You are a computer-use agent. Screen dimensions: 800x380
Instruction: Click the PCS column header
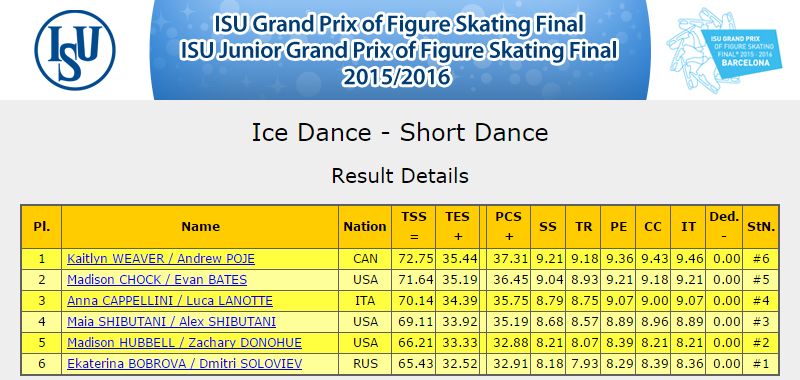pos(509,227)
